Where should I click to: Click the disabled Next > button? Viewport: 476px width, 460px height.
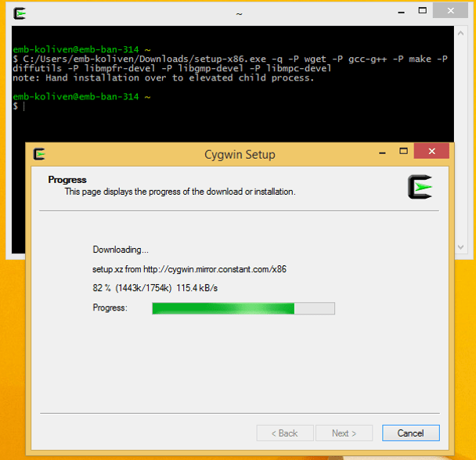click(344, 433)
